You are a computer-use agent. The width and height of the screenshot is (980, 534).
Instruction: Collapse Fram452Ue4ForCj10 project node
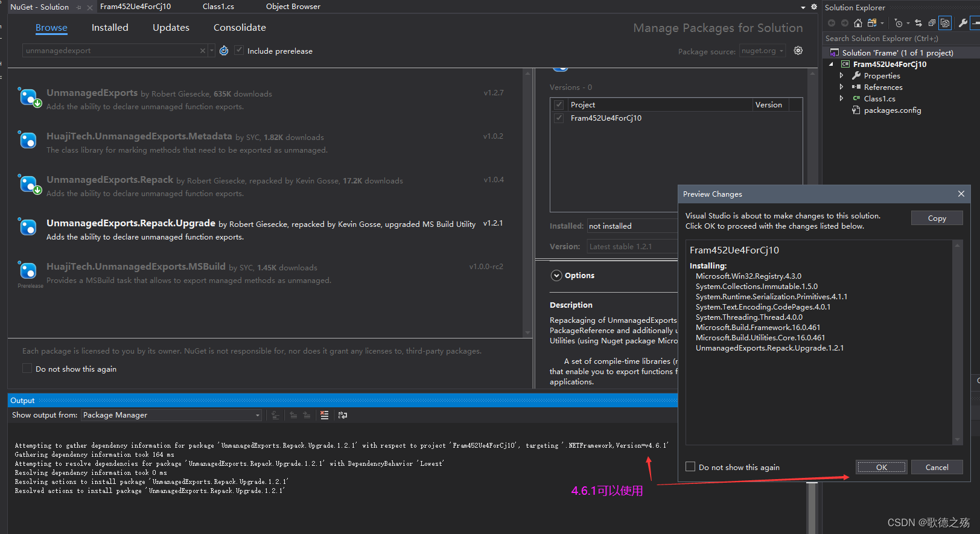click(x=831, y=64)
